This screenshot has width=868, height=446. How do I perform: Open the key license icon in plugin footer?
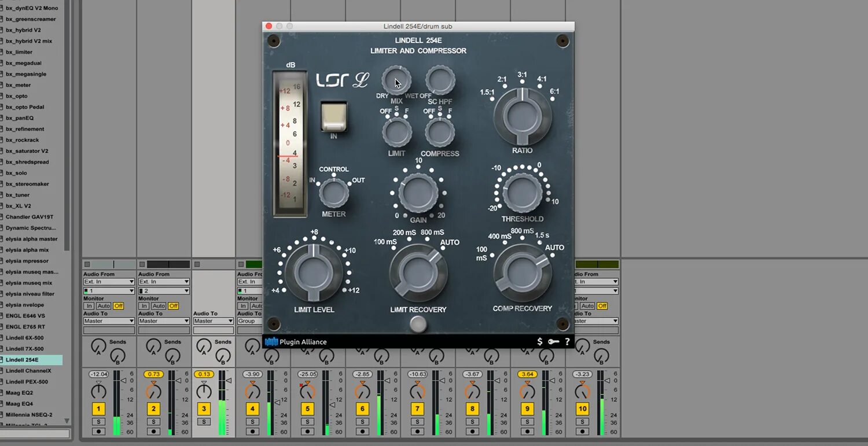pos(554,341)
